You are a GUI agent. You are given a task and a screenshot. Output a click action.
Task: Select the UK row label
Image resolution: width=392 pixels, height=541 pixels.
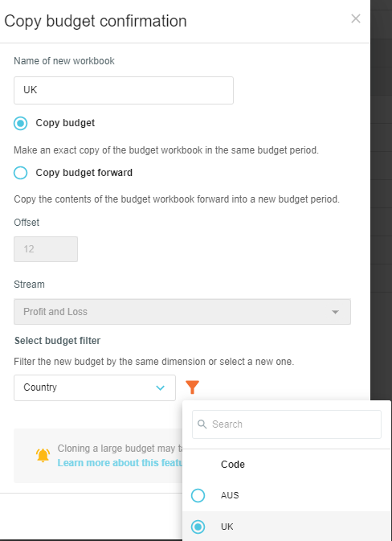point(227,527)
